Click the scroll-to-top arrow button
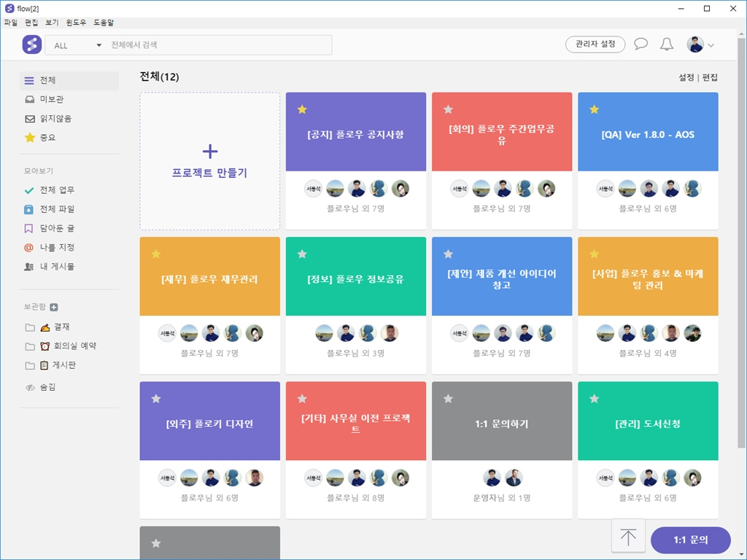Image resolution: width=747 pixels, height=560 pixels. 628,537
